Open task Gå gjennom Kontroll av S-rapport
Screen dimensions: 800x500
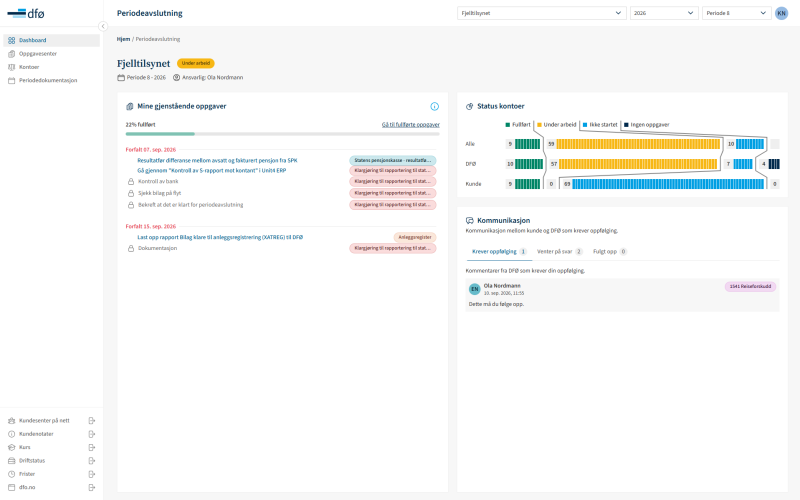point(212,170)
